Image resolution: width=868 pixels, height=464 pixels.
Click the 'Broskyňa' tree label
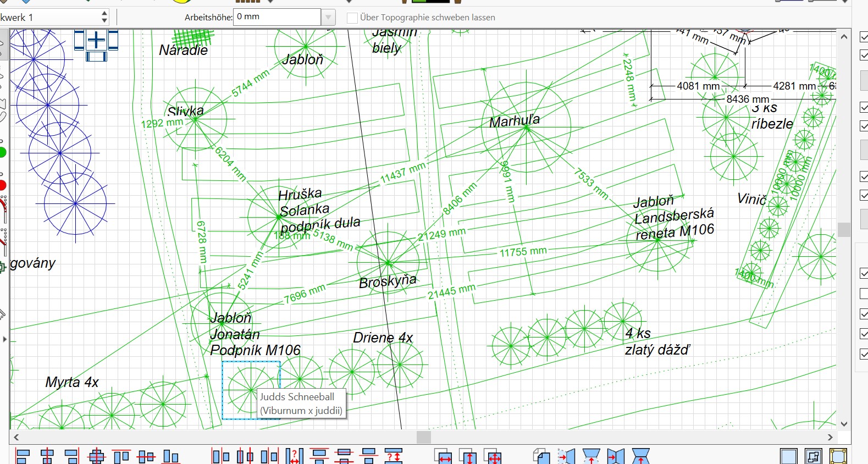[x=388, y=281]
